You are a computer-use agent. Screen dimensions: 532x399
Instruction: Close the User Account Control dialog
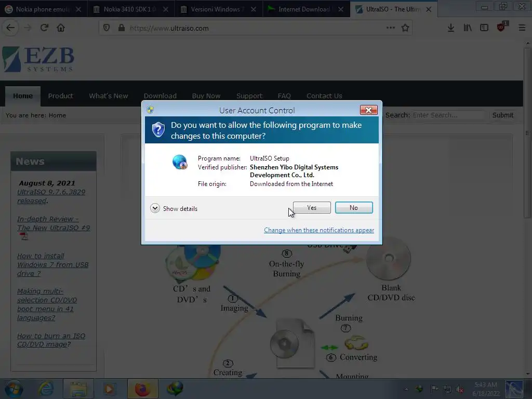pos(368,110)
